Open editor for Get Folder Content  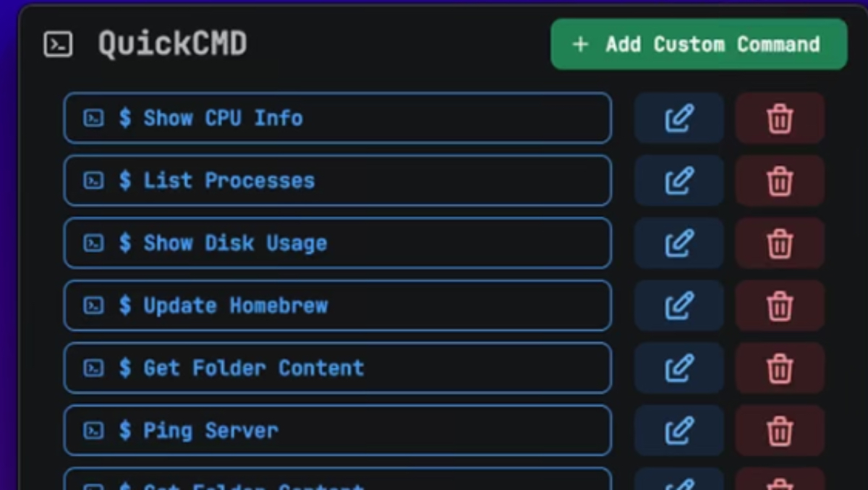point(679,368)
